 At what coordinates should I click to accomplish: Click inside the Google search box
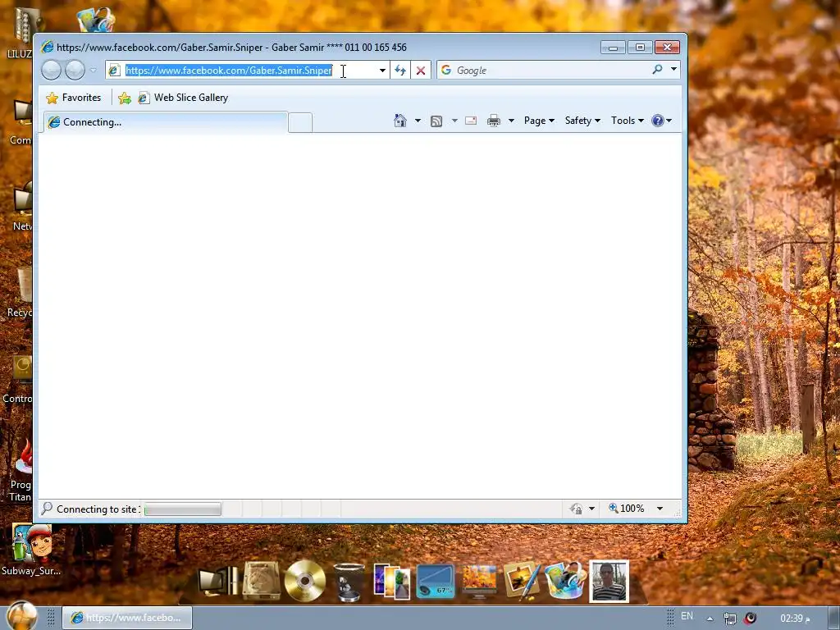click(x=552, y=71)
